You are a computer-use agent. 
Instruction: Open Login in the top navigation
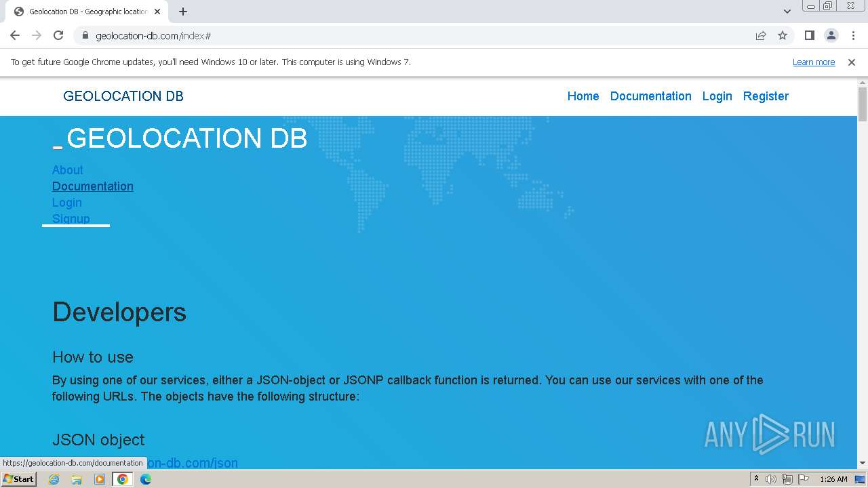tap(717, 96)
